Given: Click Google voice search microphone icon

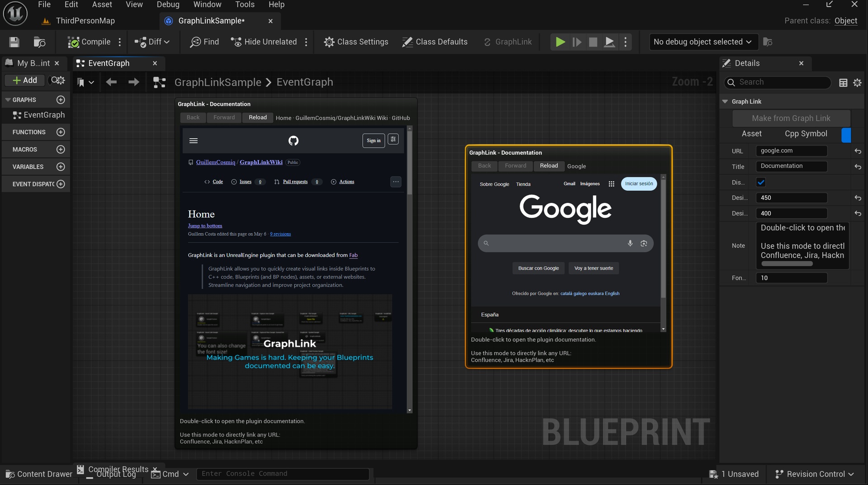Looking at the screenshot, I should point(630,243).
